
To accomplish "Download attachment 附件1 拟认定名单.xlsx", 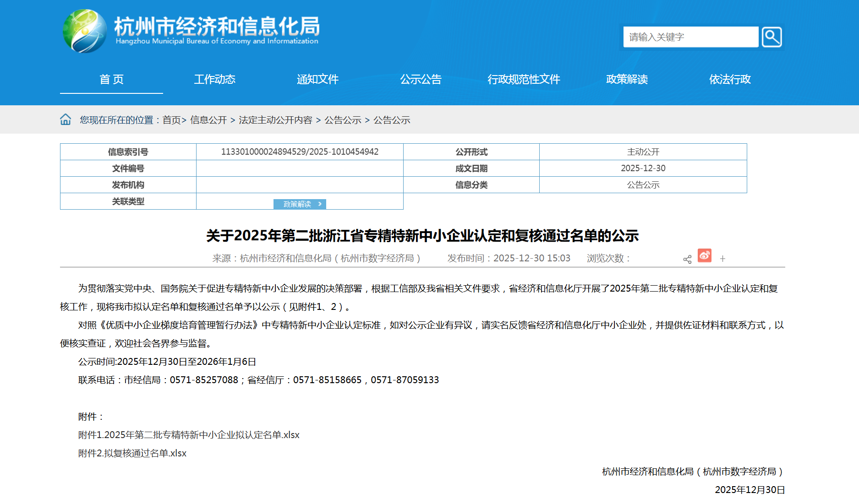I will (189, 435).
